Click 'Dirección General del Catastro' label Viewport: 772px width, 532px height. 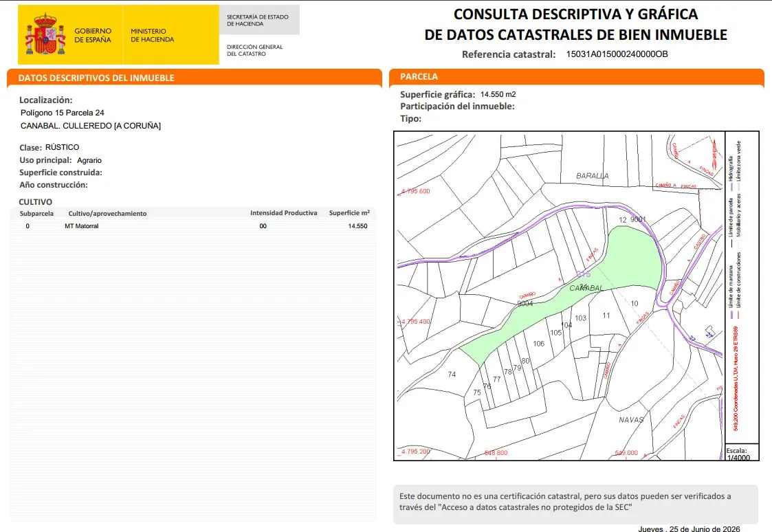tap(254, 50)
